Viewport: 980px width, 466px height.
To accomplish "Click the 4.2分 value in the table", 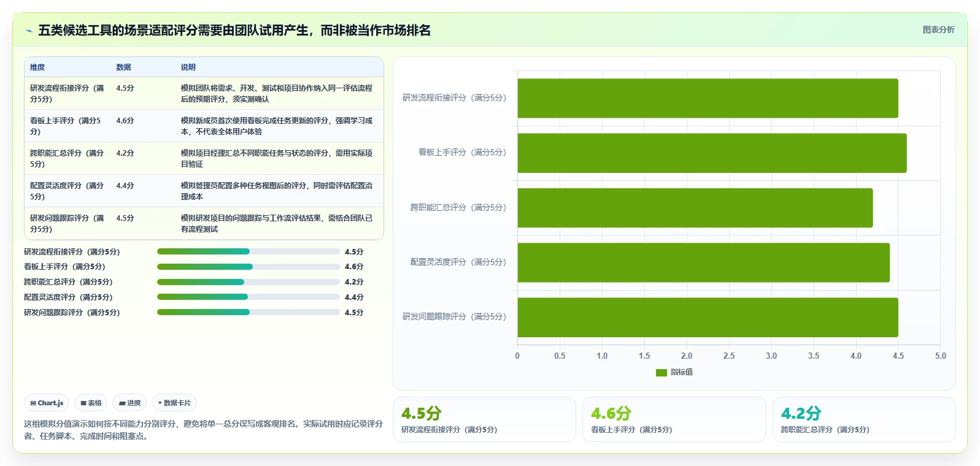I will click(x=125, y=153).
